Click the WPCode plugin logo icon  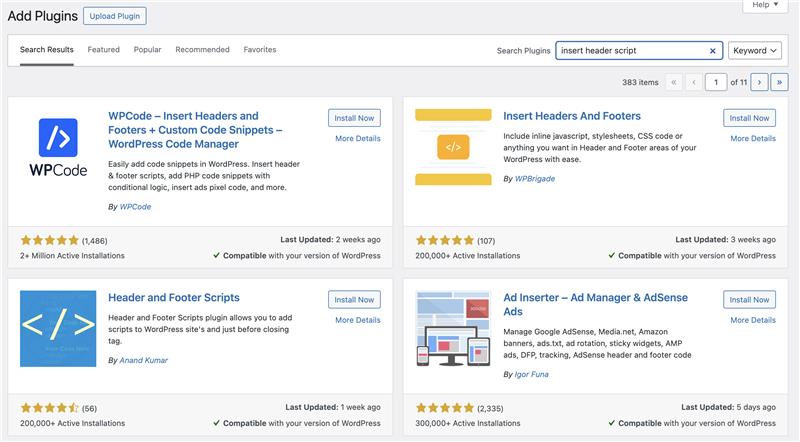coord(58,148)
